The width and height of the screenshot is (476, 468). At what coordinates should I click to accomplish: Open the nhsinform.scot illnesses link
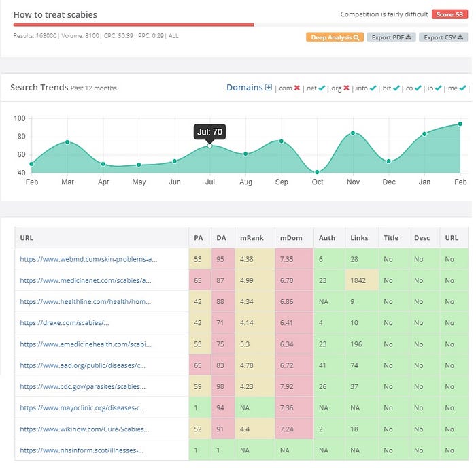click(x=82, y=450)
